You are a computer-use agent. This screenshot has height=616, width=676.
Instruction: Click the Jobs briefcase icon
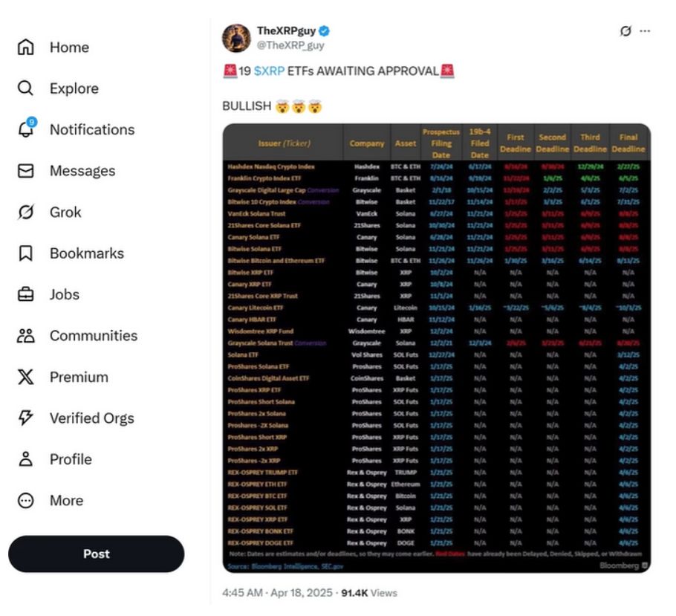pos(25,295)
